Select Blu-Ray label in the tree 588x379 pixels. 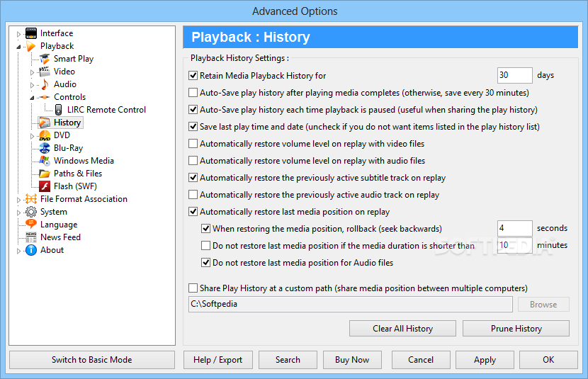[x=68, y=148]
